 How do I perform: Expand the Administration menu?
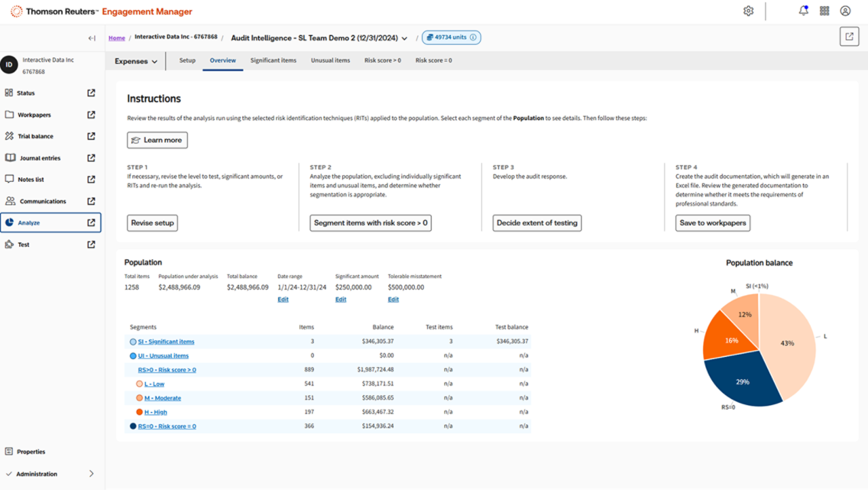tap(92, 474)
